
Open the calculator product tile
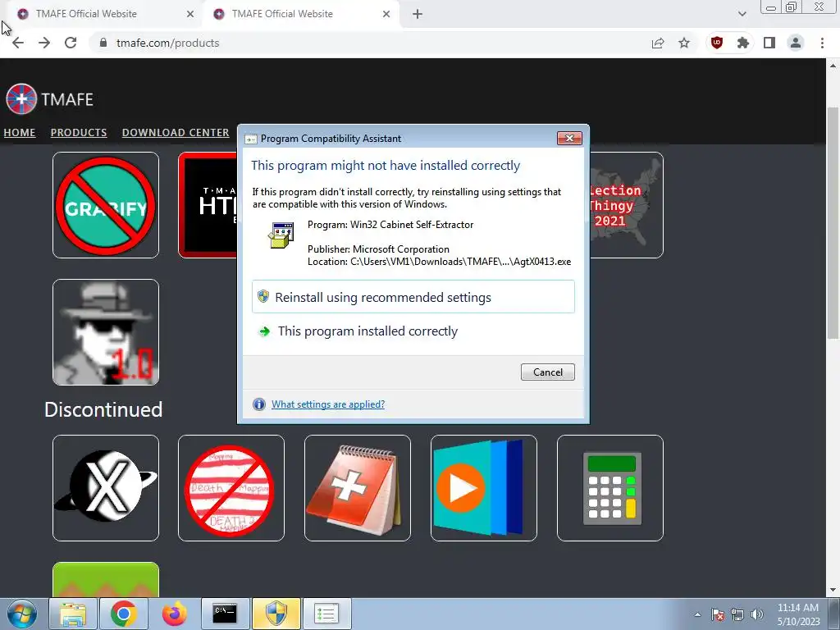[610, 488]
